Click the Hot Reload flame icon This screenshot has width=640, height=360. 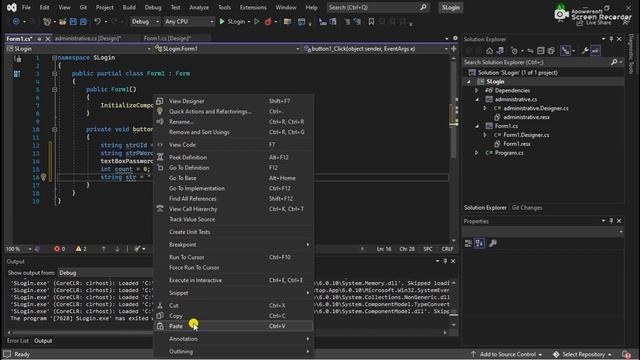[268, 22]
